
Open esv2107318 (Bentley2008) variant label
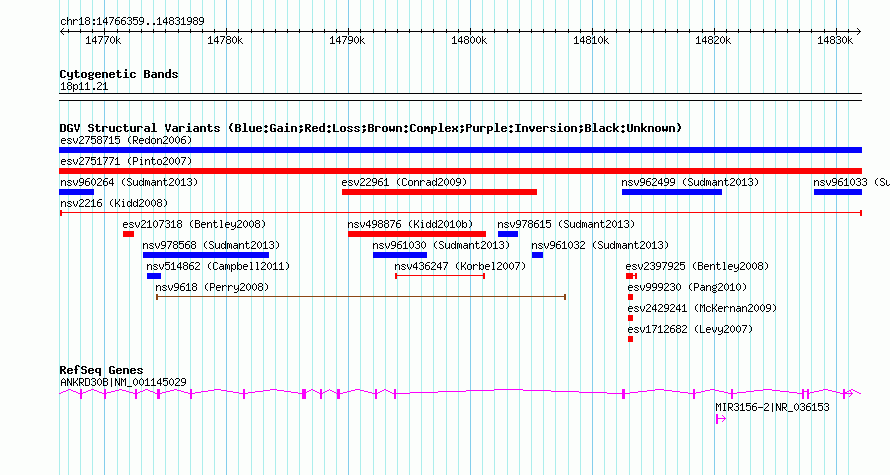pos(194,224)
